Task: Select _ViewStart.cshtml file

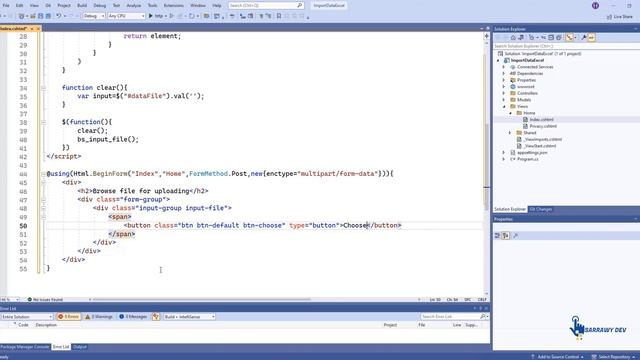Action: tap(540, 146)
